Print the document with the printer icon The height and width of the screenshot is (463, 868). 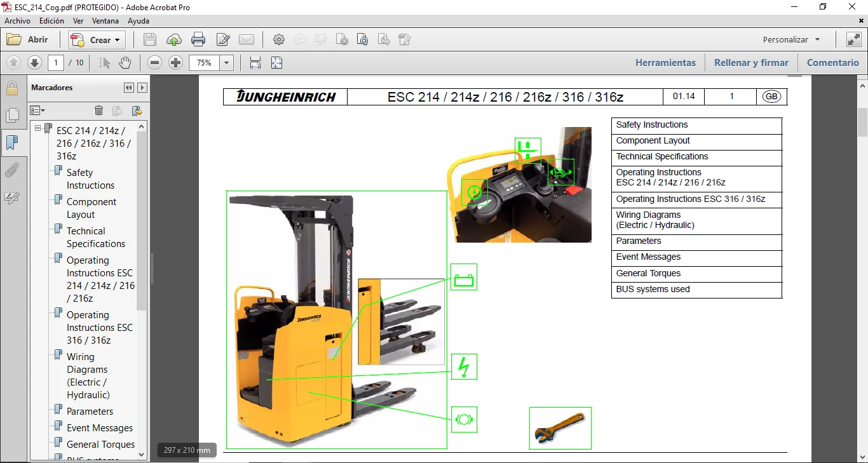pos(198,40)
